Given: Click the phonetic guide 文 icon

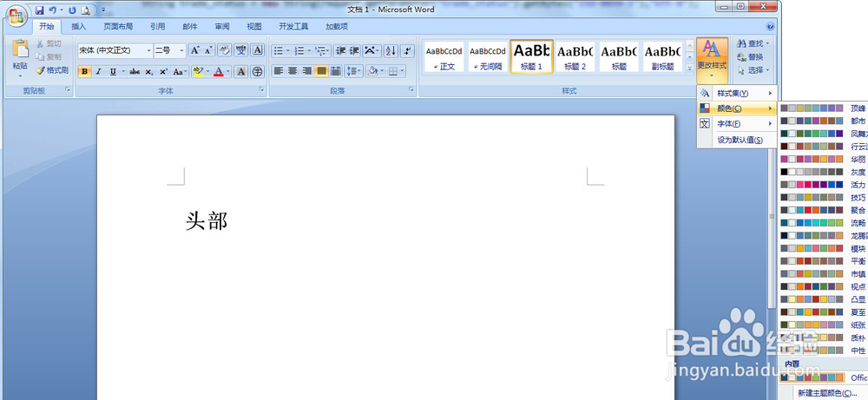Looking at the screenshot, I should pyautogui.click(x=240, y=50).
